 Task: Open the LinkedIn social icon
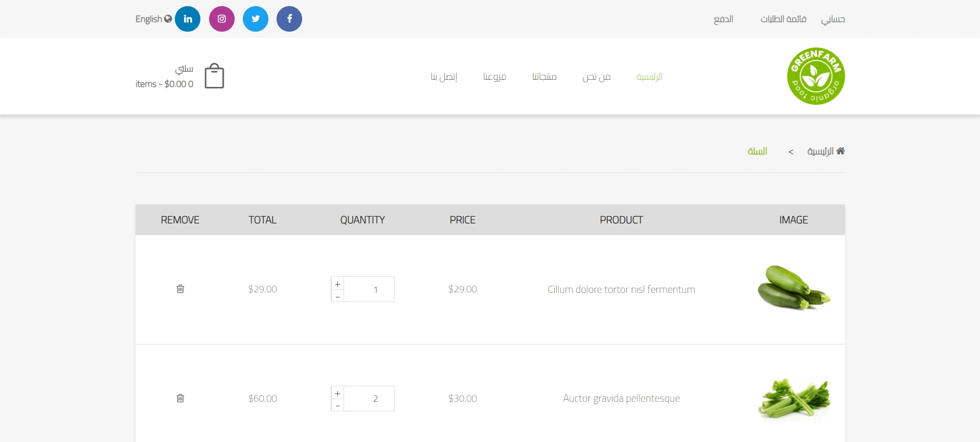point(188,19)
